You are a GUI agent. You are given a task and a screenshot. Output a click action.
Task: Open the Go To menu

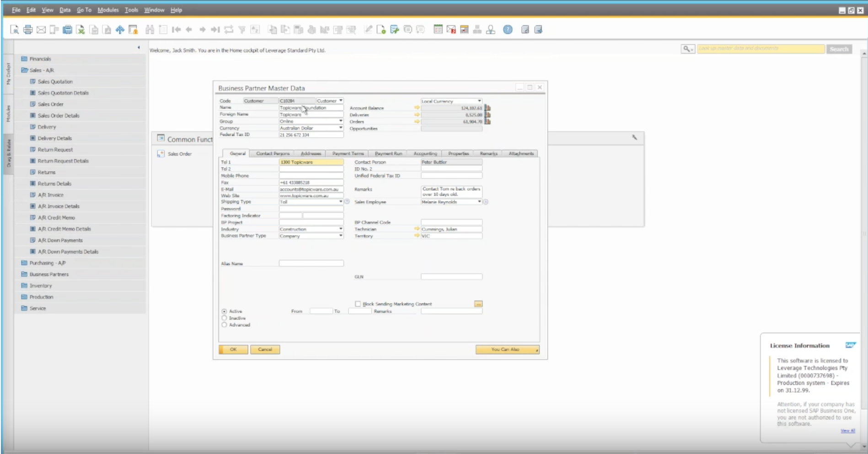(x=84, y=10)
